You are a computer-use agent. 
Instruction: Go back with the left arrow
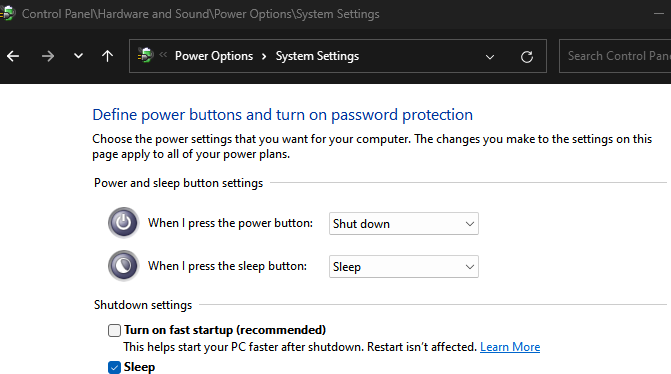coord(13,56)
